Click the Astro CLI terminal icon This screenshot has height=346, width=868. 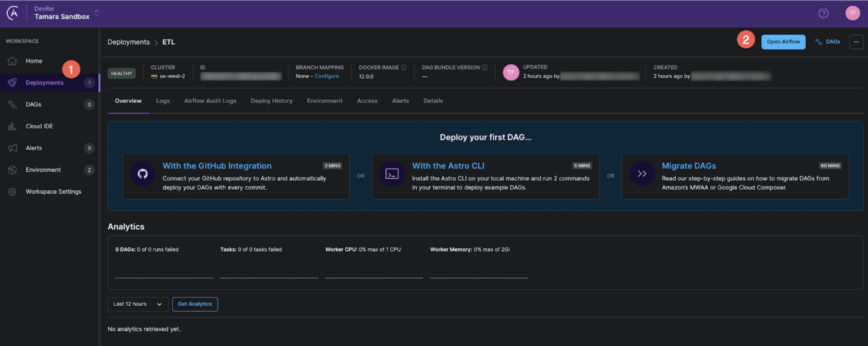point(392,174)
